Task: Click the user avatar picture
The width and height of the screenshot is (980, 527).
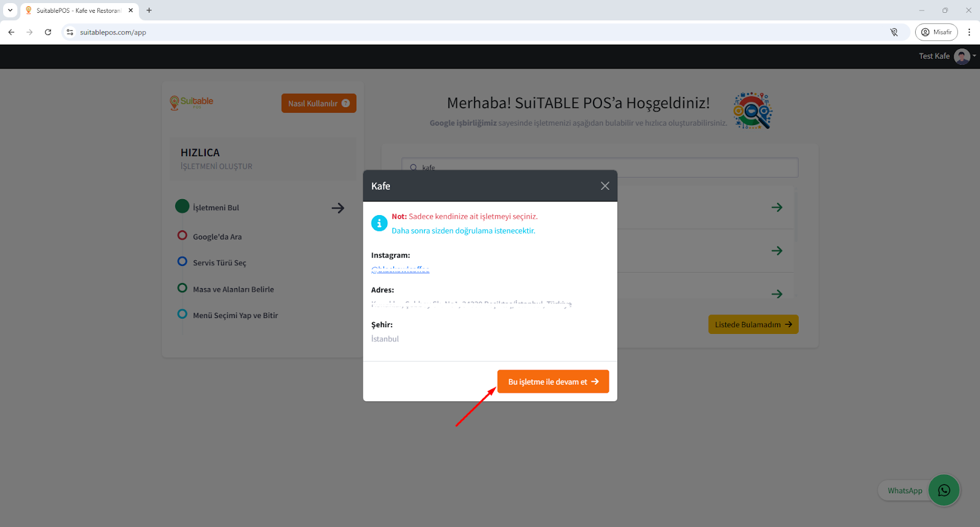Action: tap(962, 56)
